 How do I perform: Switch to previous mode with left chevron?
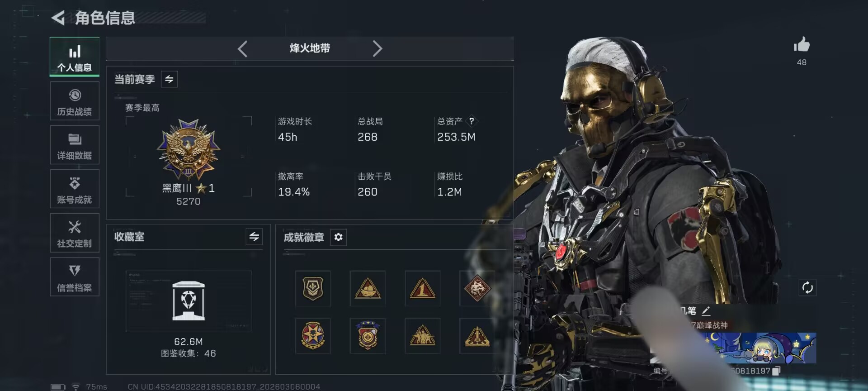point(242,49)
